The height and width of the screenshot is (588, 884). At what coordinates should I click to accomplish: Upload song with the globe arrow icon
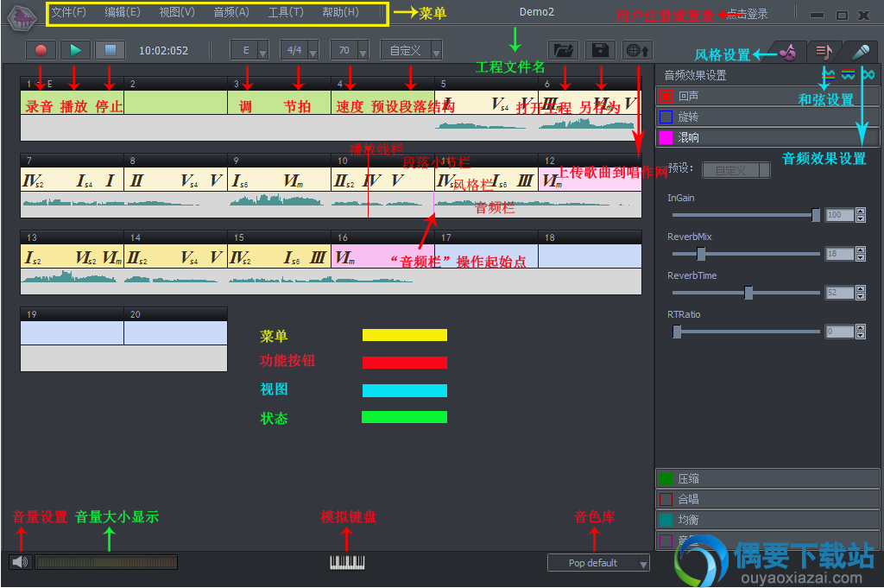[x=637, y=50]
